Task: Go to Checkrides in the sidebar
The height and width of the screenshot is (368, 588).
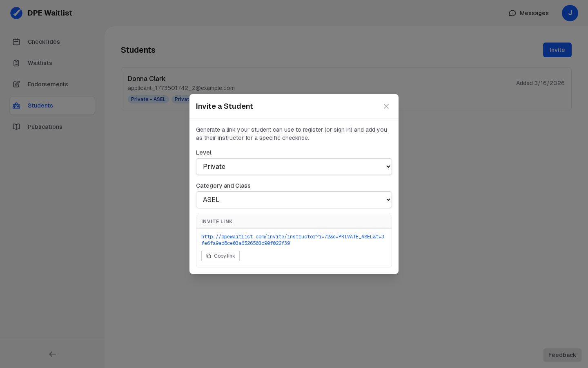Action: pyautogui.click(x=52, y=42)
